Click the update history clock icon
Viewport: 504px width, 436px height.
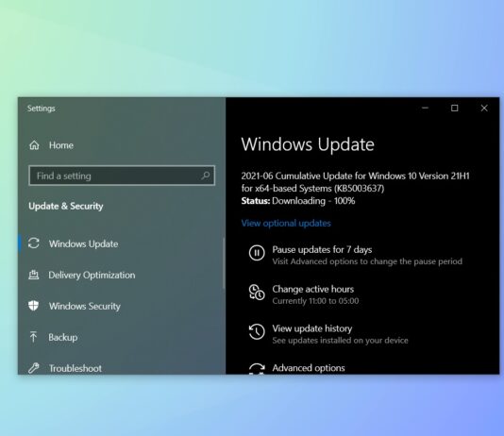pos(257,331)
